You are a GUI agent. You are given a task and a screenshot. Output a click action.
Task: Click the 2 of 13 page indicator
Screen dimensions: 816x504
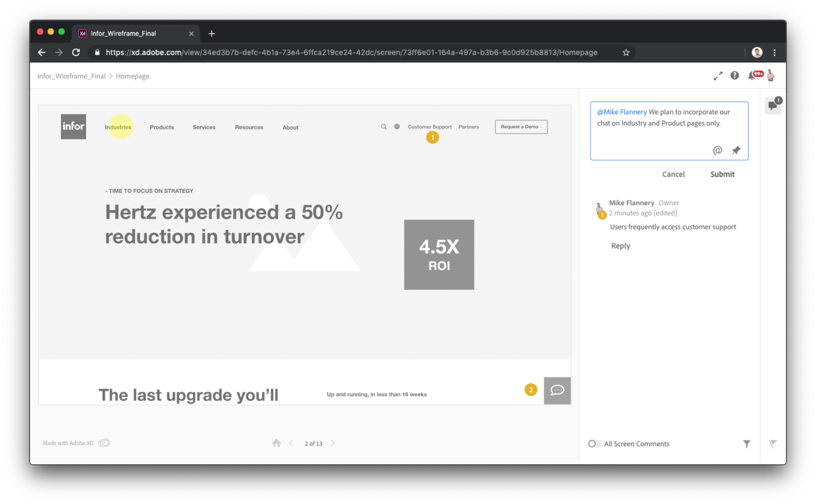313,443
